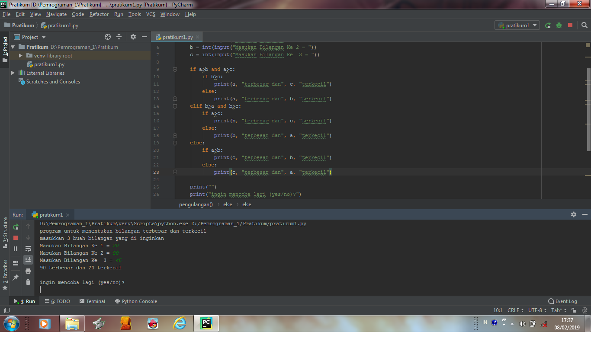Expand External Libraries node
The width and height of the screenshot is (591, 364).
[13, 73]
